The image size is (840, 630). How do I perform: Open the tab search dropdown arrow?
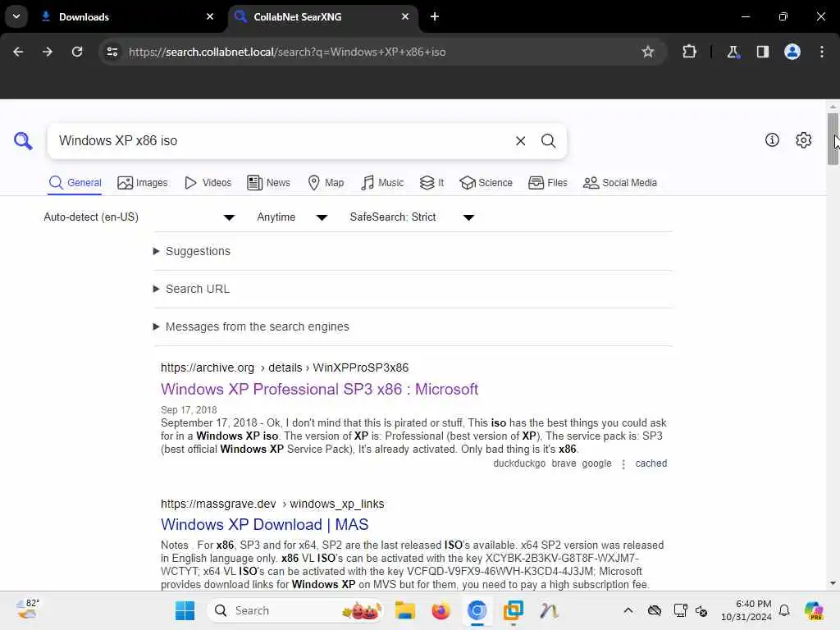point(16,16)
